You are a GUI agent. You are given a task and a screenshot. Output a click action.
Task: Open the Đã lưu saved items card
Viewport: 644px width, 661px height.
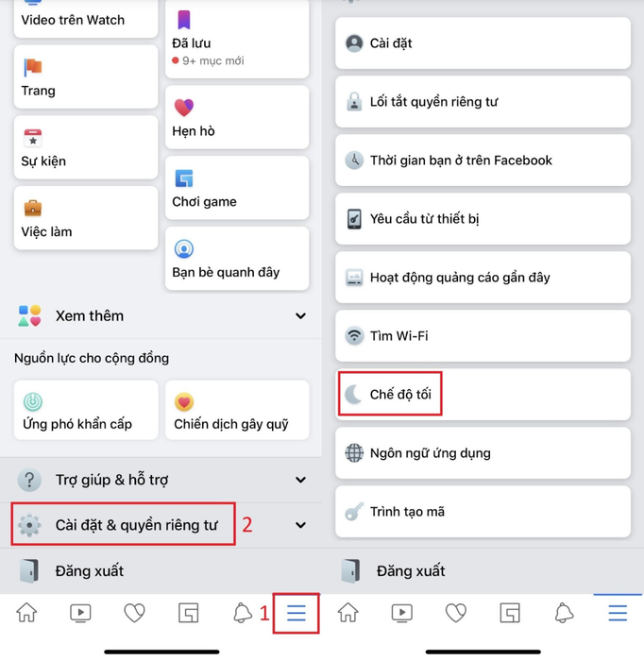pos(237,40)
